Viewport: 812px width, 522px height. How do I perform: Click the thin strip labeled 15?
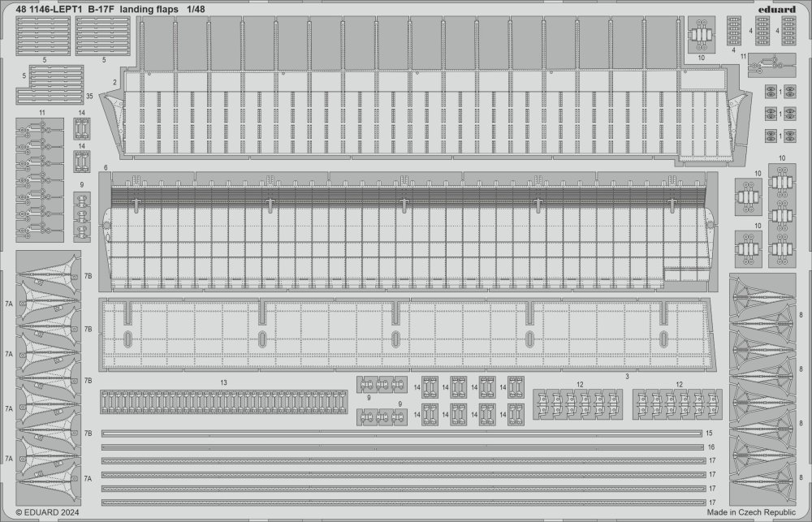[402, 434]
